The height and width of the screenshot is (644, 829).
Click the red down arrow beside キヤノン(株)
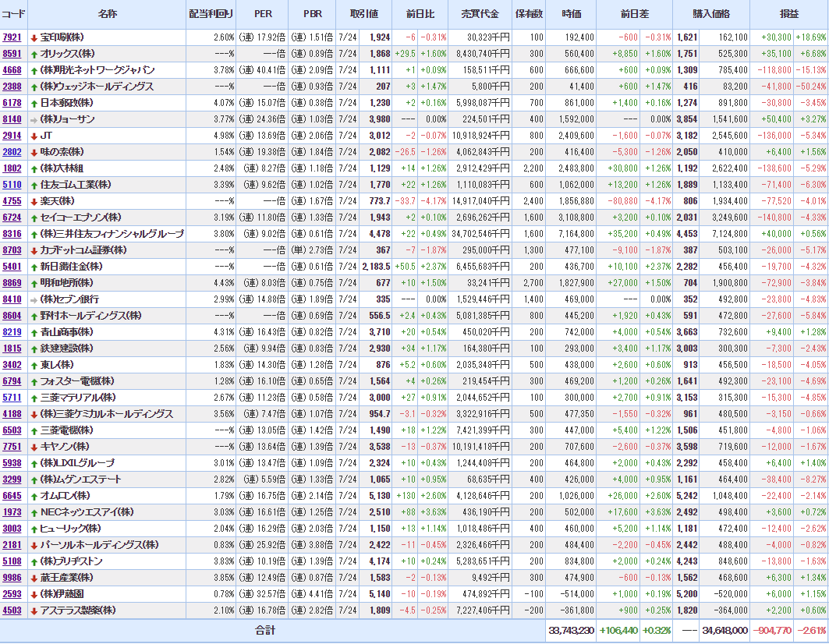click(x=34, y=447)
